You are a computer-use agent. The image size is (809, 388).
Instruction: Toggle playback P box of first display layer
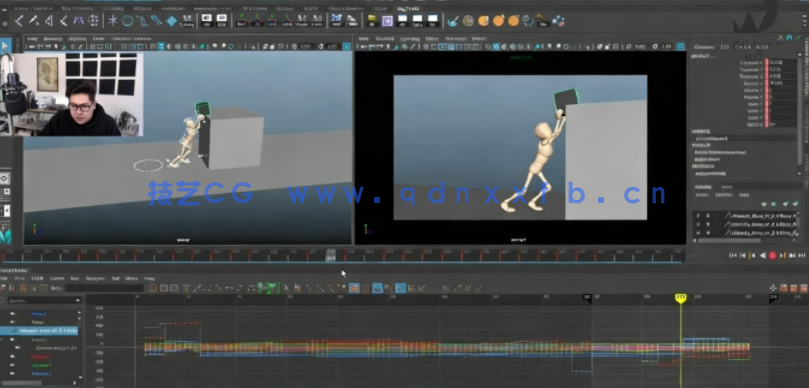tap(708, 216)
